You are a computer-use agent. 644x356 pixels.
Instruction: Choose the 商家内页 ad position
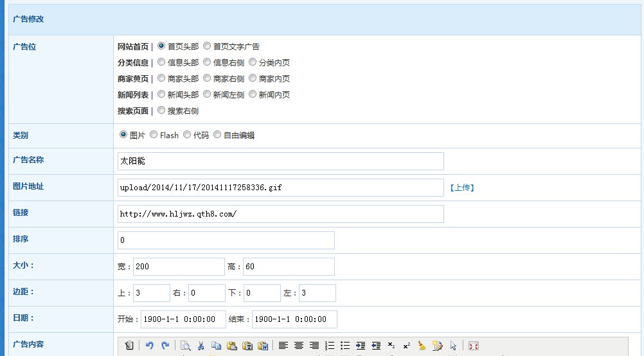pyautogui.click(x=253, y=78)
